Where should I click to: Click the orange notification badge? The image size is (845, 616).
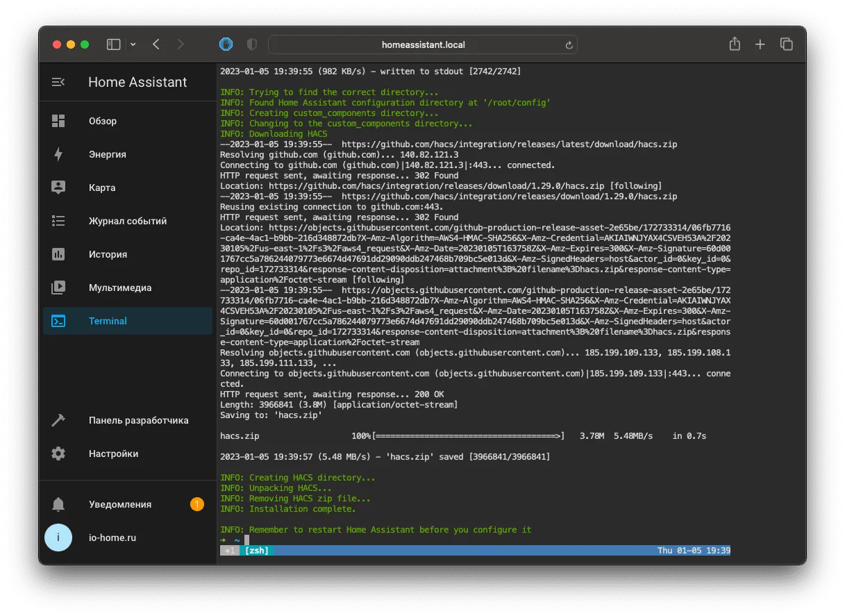point(197,504)
